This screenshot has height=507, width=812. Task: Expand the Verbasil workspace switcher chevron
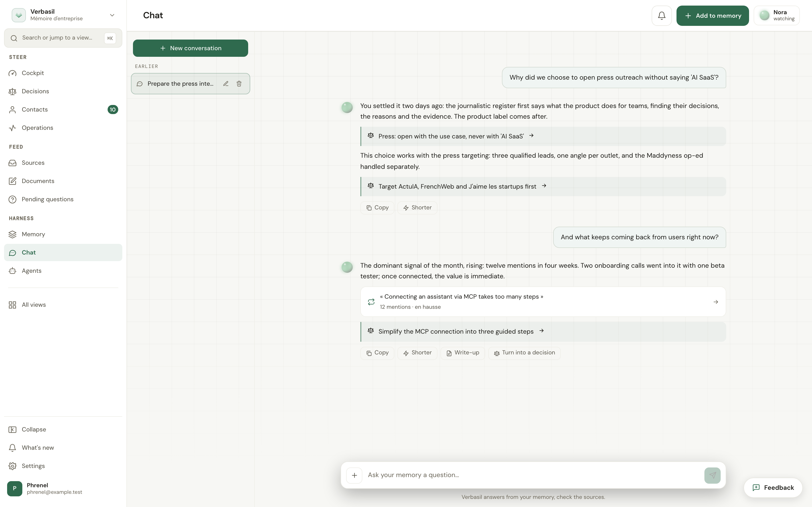112,15
